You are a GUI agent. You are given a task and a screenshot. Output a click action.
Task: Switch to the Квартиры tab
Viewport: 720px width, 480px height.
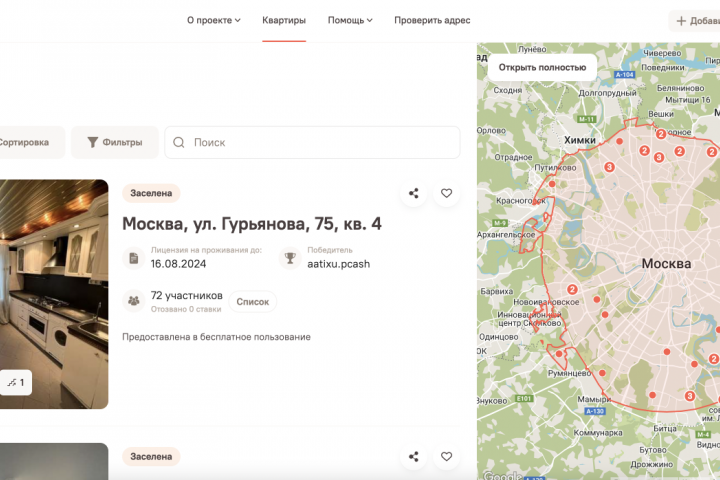point(284,20)
